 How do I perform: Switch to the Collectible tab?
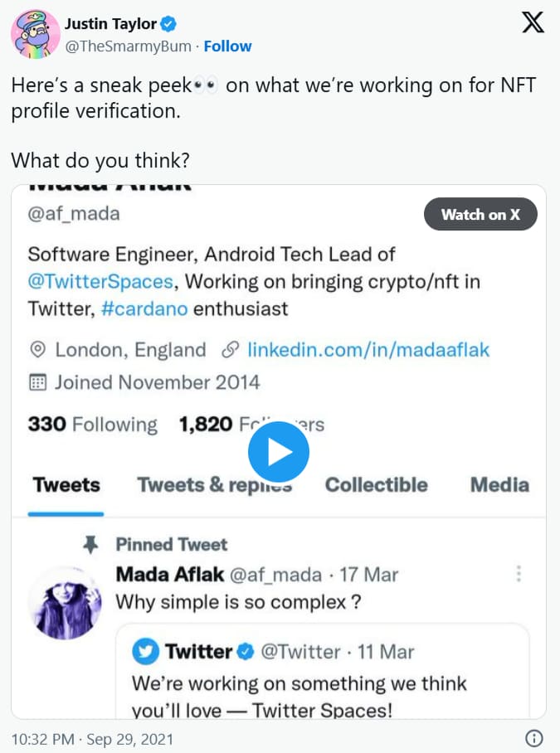[x=377, y=485]
